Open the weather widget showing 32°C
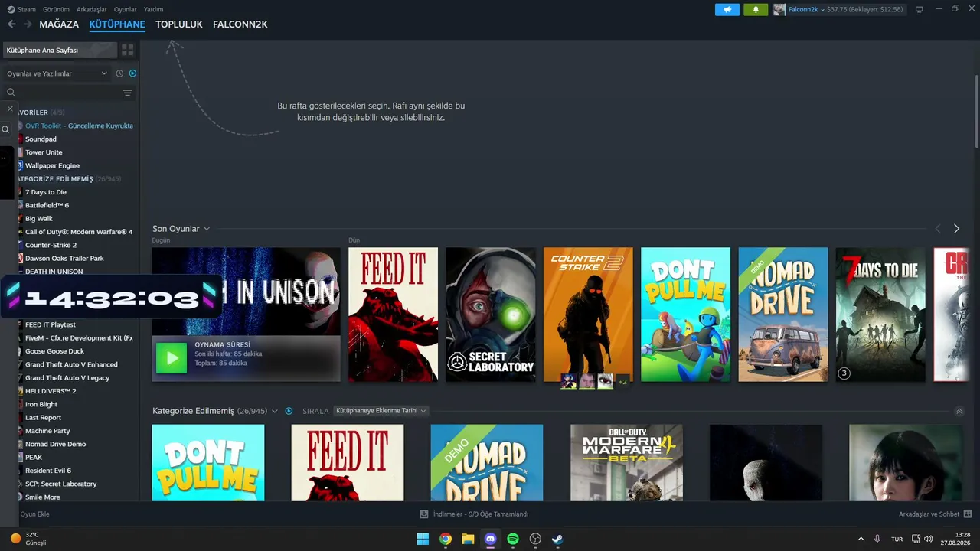Screen dimensions: 980x551 click(x=28, y=539)
